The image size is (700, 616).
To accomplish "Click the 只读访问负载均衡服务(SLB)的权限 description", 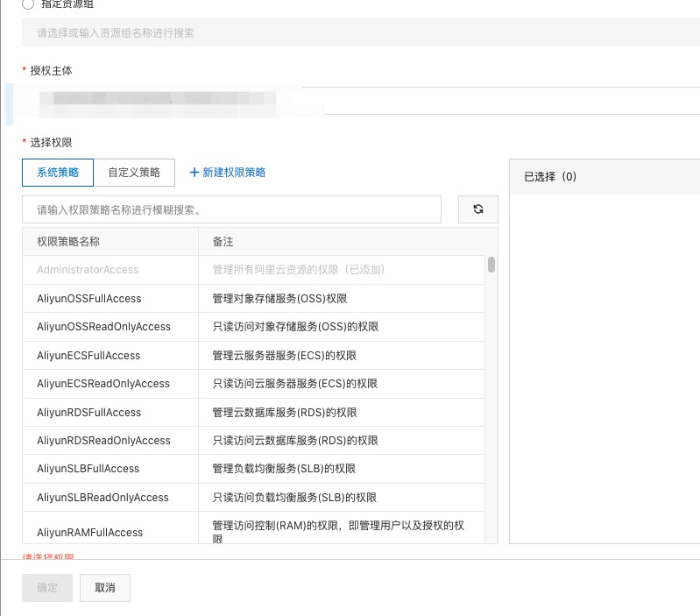I will 294,497.
